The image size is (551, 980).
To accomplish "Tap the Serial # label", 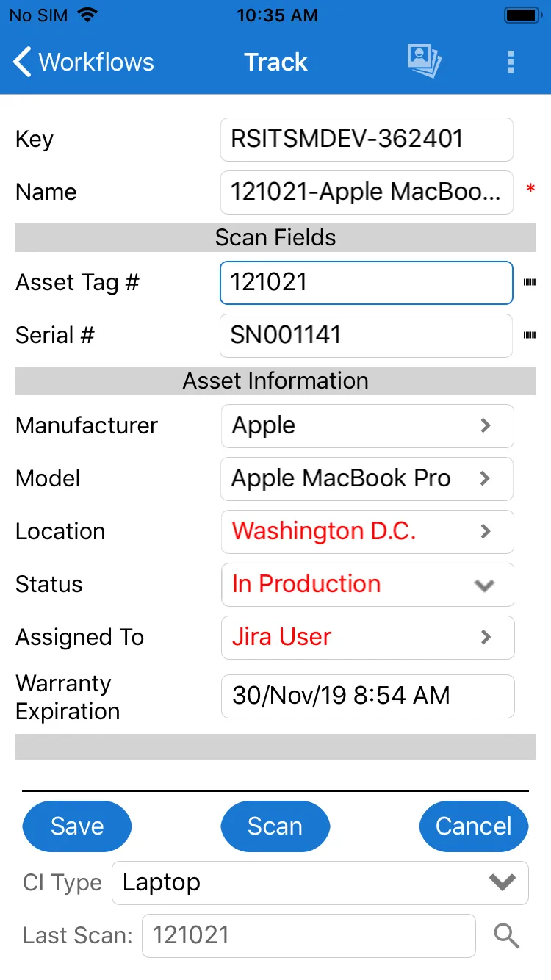I will [x=55, y=335].
